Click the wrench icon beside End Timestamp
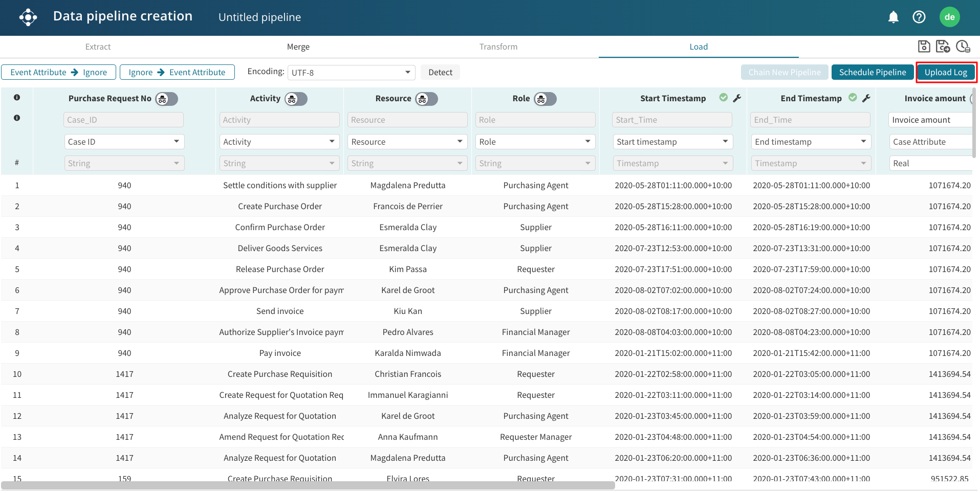The image size is (980, 493). (x=866, y=98)
